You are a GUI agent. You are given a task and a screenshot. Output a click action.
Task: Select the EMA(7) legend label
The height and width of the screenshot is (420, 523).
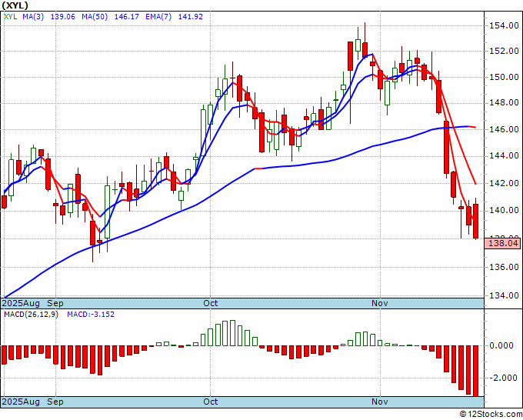coord(158,16)
